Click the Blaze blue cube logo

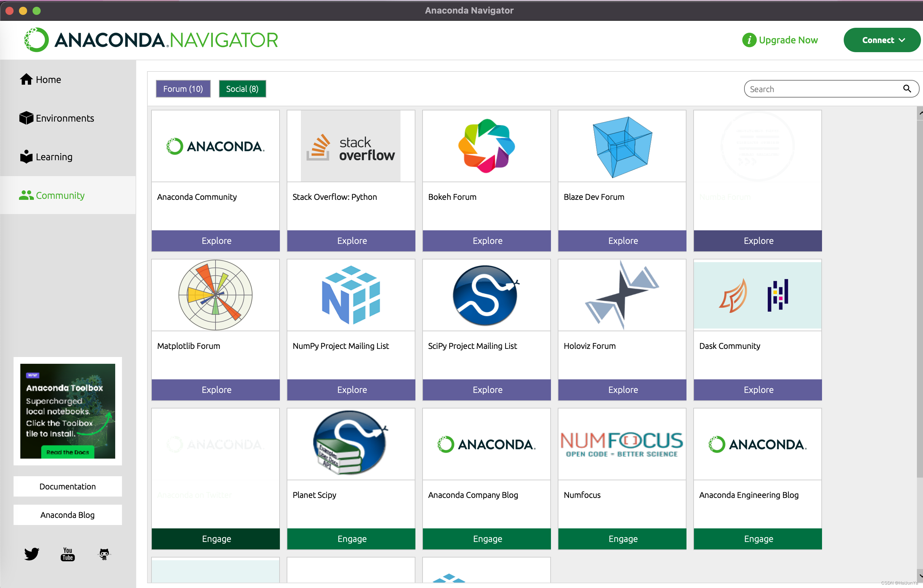(x=622, y=147)
